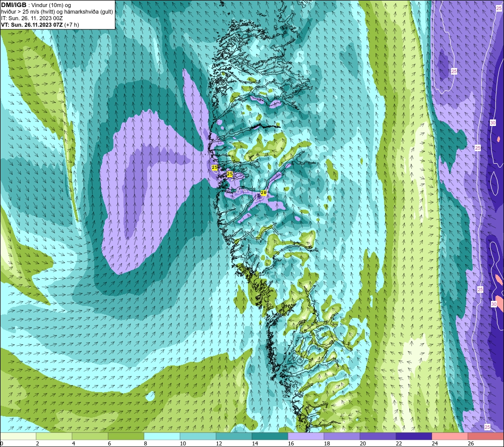Image resolution: width=504 pixels, height=447 pixels.
Task: Click the 'VT: Sun. 26.11.2023 07Z (+7 h)' line
Action: pos(40,25)
